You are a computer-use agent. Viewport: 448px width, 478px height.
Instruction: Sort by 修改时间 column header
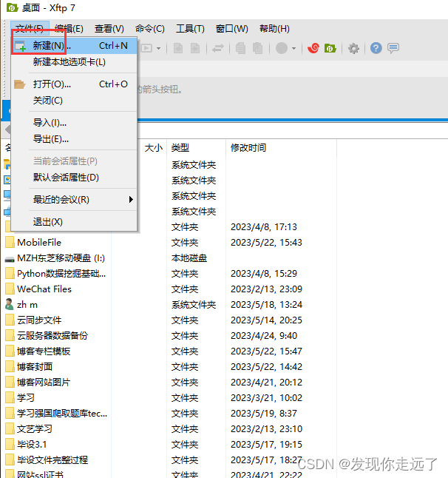tap(248, 148)
